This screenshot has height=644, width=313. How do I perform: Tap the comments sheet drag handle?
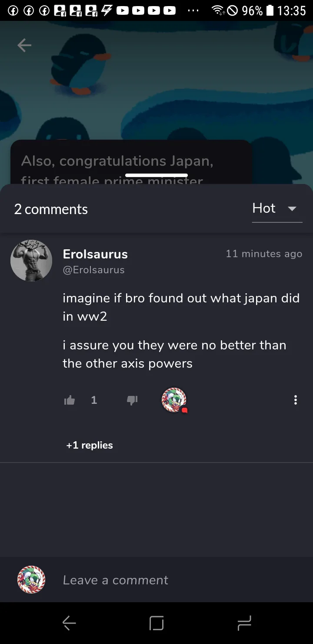pos(156,175)
